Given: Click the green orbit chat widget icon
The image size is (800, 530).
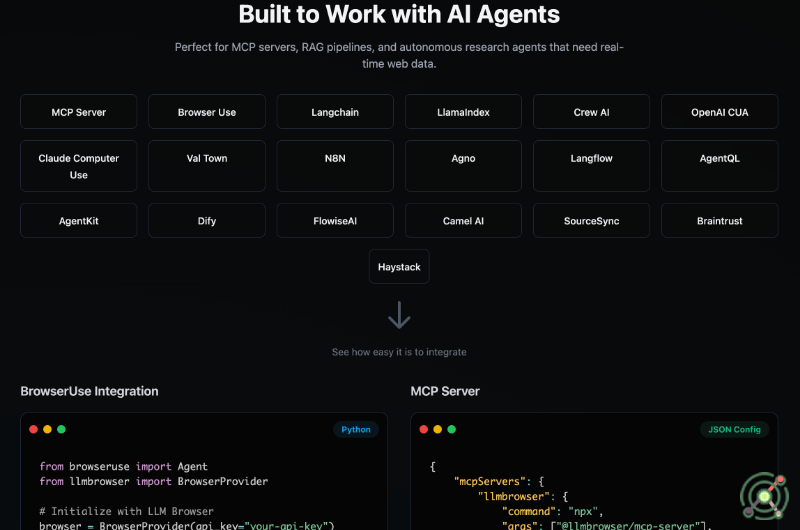Looking at the screenshot, I should (765, 493).
